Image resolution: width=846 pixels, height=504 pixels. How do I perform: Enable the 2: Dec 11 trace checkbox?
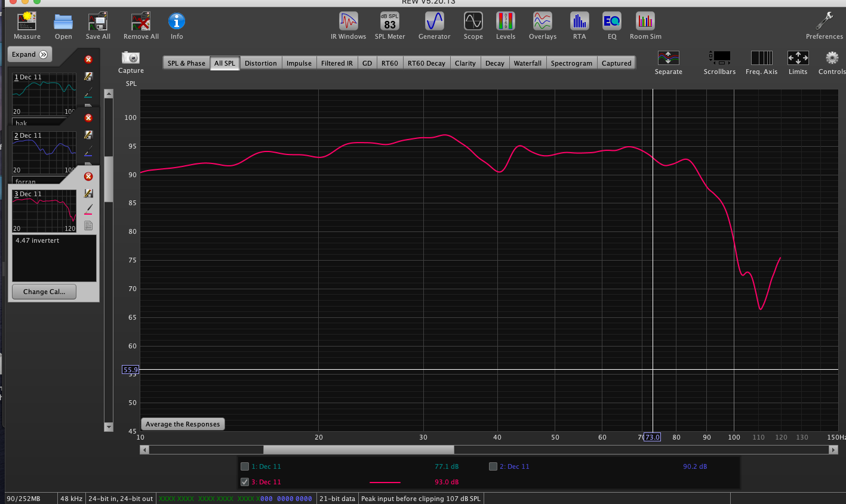pos(493,466)
